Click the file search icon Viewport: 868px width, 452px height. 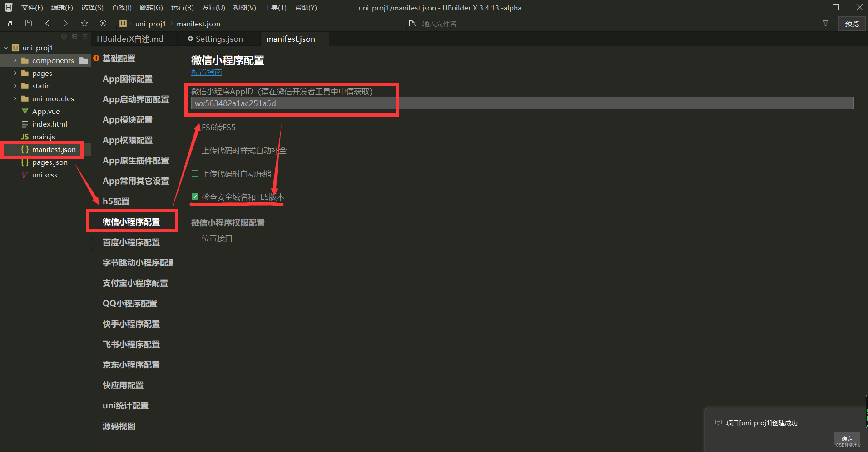[412, 24]
